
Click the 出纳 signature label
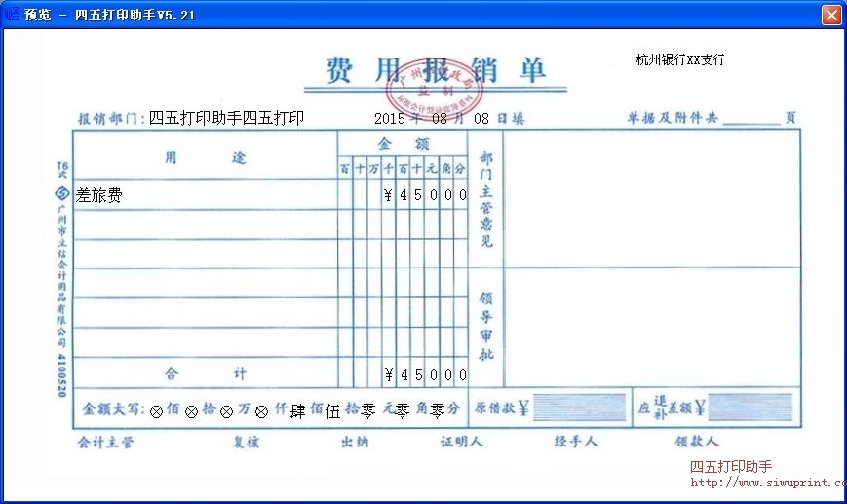pos(355,442)
